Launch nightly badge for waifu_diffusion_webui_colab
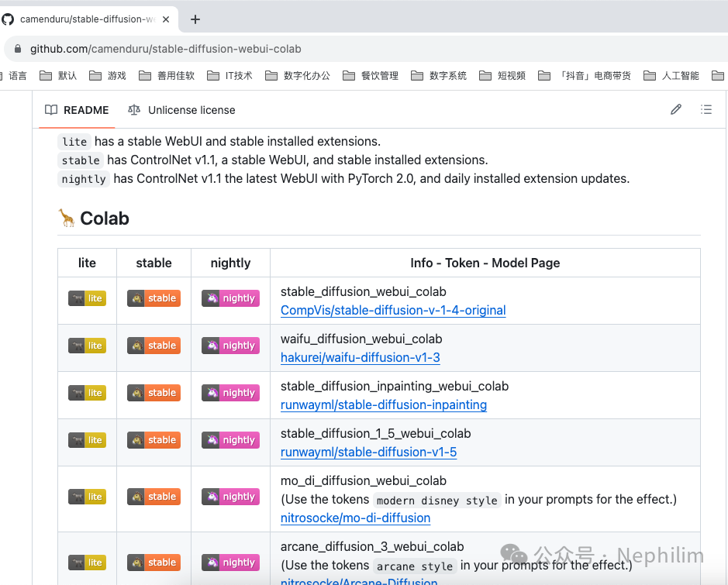 [x=230, y=346]
